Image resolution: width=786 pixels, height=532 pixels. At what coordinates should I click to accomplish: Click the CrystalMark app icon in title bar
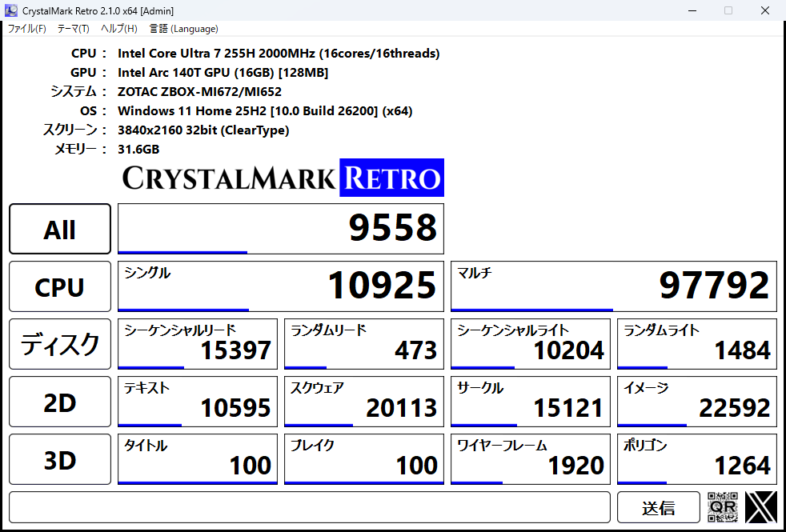click(x=10, y=10)
